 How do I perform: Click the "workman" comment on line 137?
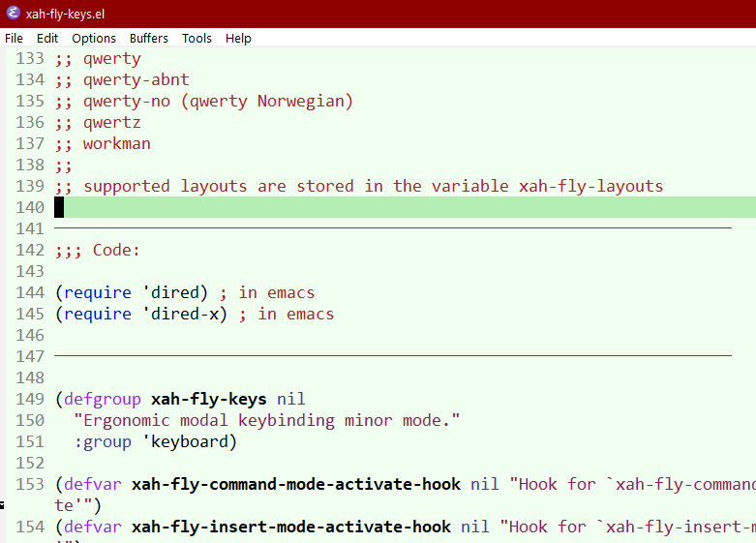coord(117,143)
